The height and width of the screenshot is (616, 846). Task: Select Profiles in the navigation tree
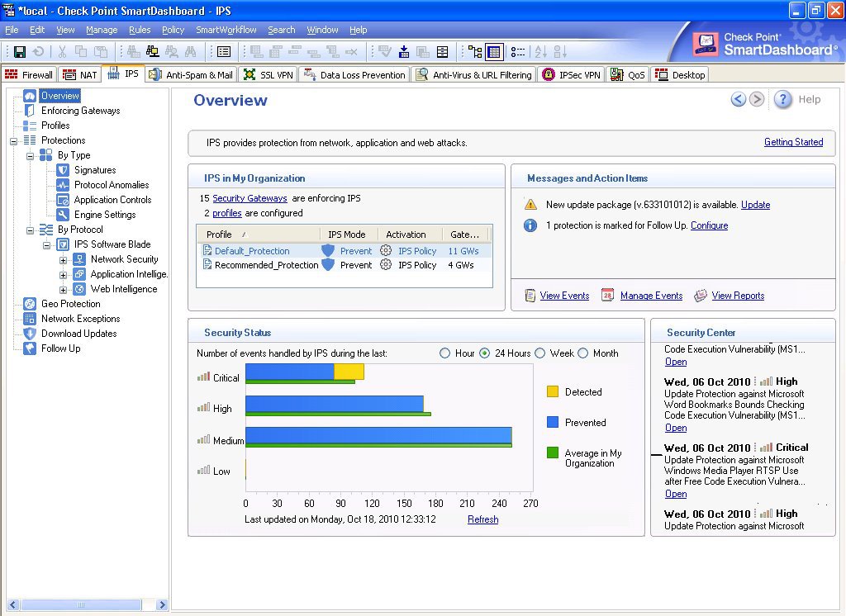click(x=55, y=126)
